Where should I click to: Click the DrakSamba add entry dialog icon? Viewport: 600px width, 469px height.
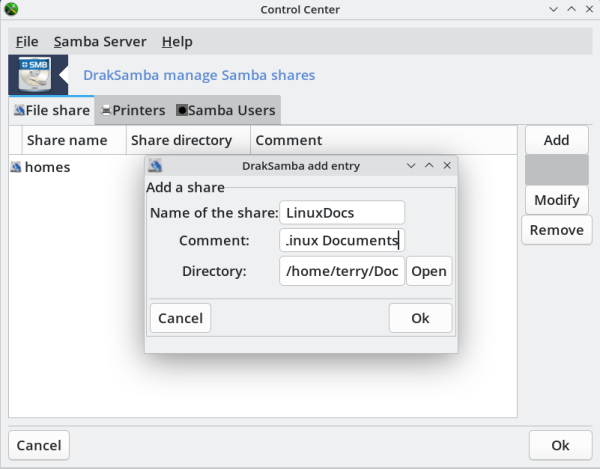coord(155,166)
